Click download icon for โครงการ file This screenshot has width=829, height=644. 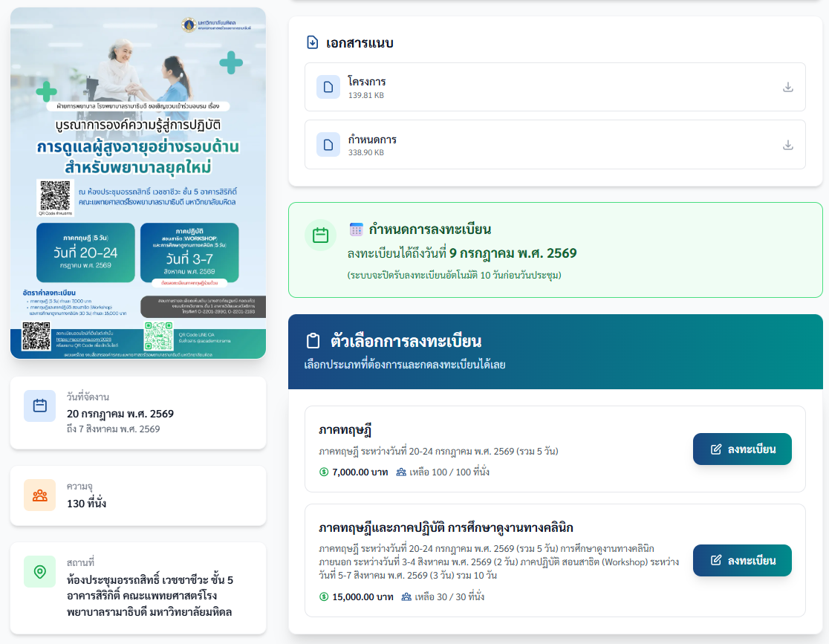788,87
